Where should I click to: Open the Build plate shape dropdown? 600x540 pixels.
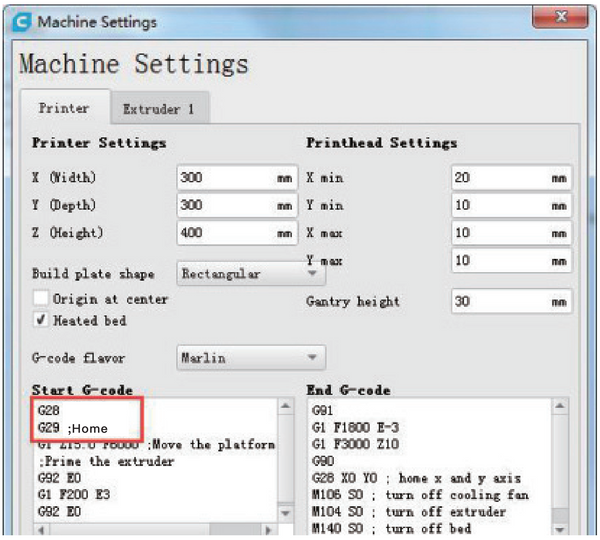250,273
